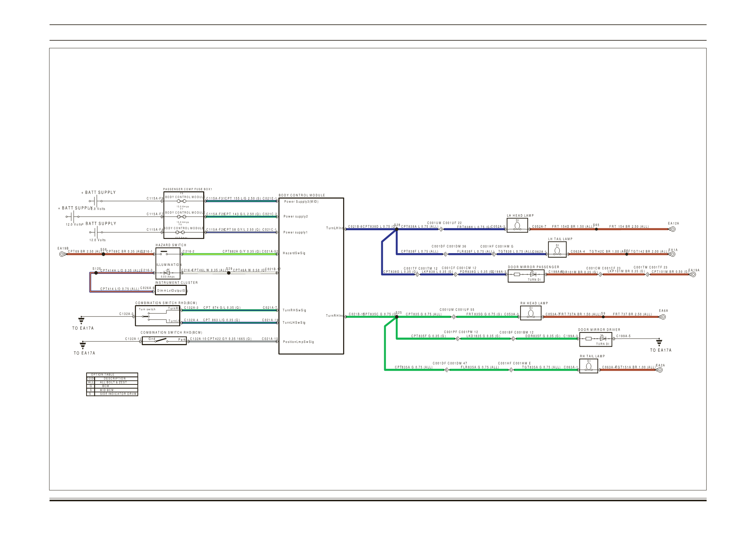Click splice node S25 on green wire
The height and width of the screenshot is (535, 756).
point(397,317)
